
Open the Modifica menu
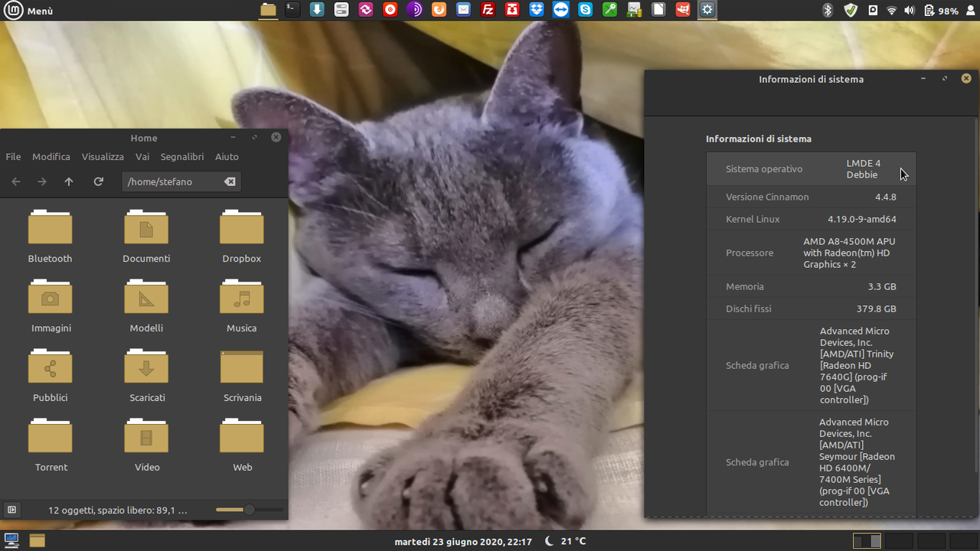pyautogui.click(x=51, y=156)
